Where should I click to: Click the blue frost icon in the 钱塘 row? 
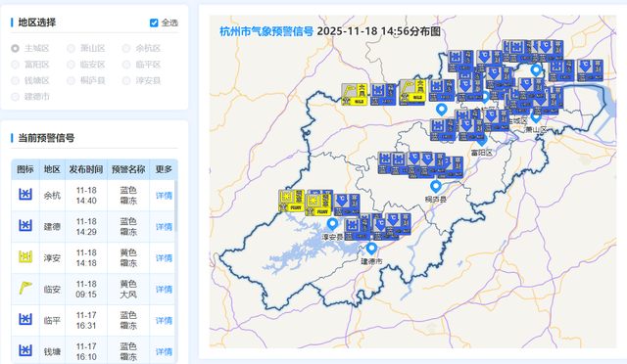click(x=25, y=350)
